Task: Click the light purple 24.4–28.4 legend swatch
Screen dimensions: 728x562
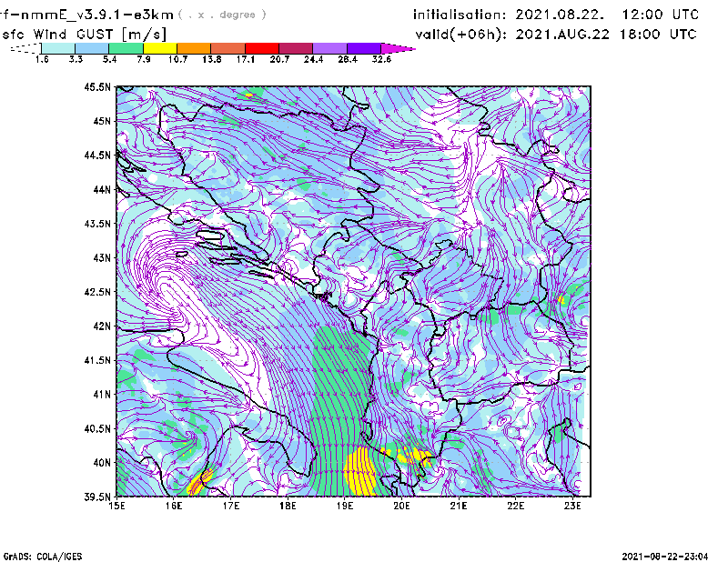Action: [x=329, y=48]
